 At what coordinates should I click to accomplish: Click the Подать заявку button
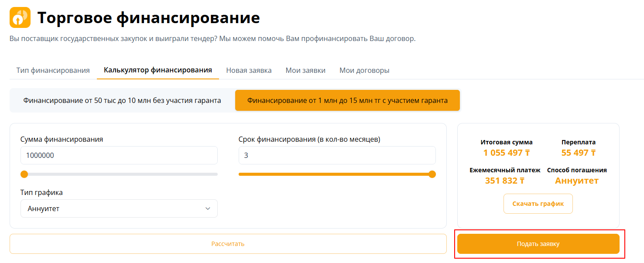pos(538,244)
